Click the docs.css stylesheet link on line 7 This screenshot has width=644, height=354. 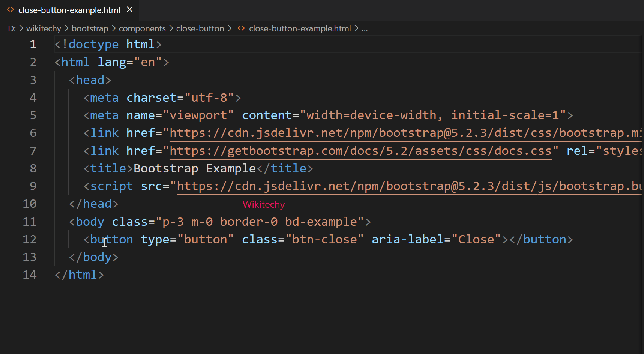360,150
